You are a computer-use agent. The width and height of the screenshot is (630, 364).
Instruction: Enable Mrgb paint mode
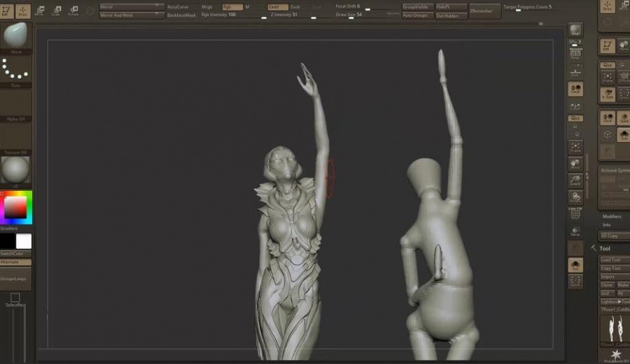click(x=207, y=7)
